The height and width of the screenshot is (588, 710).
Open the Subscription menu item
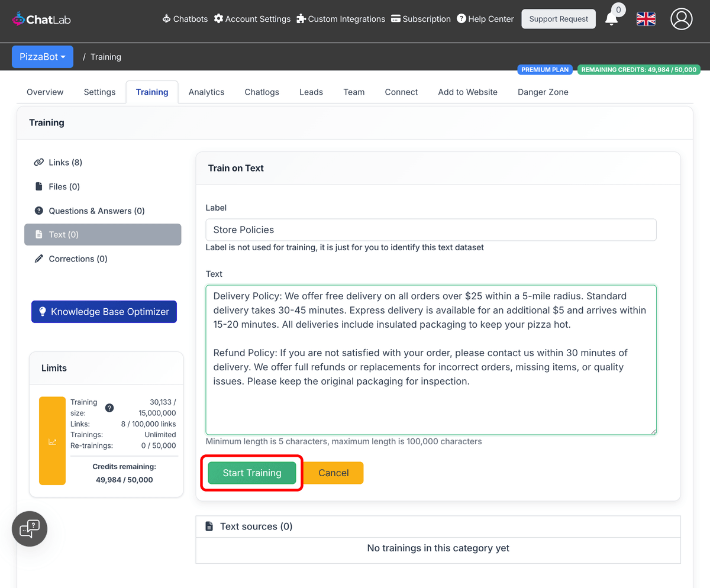pos(421,19)
